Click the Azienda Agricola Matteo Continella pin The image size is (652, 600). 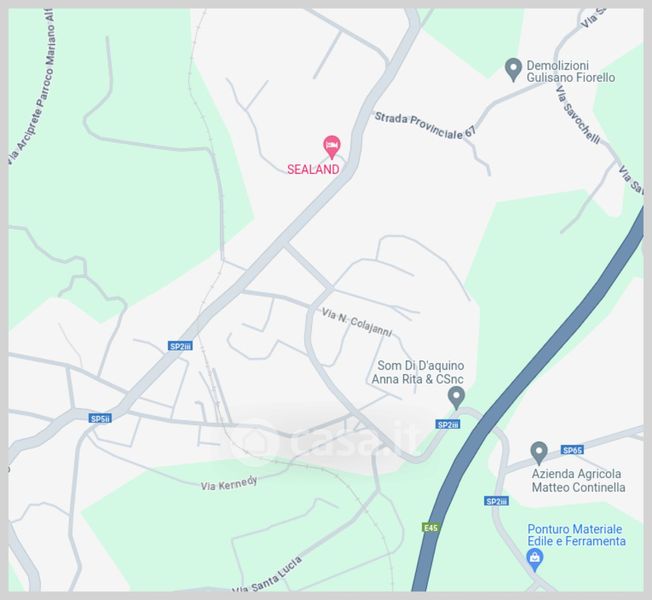(539, 453)
